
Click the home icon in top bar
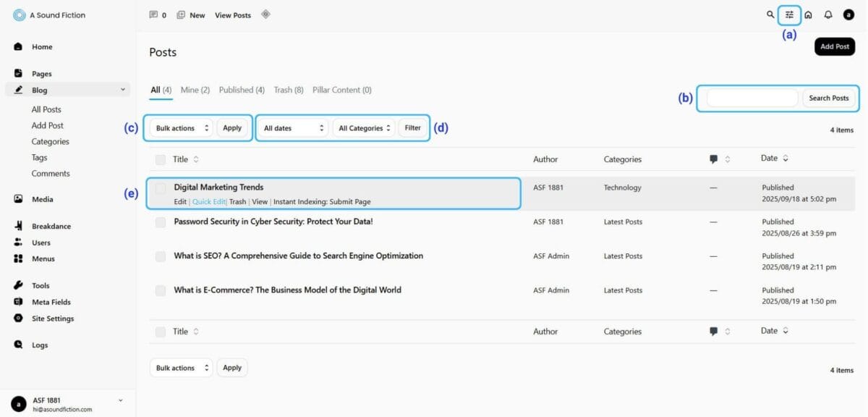point(808,14)
